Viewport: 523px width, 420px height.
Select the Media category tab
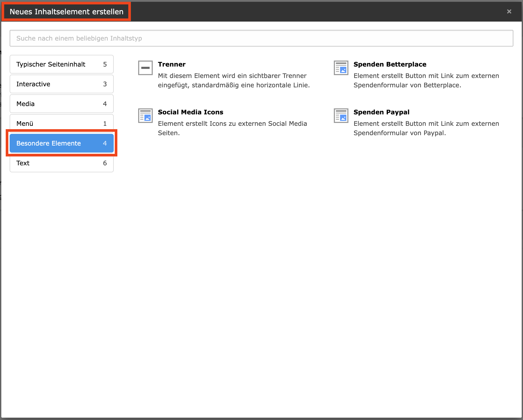pos(61,104)
